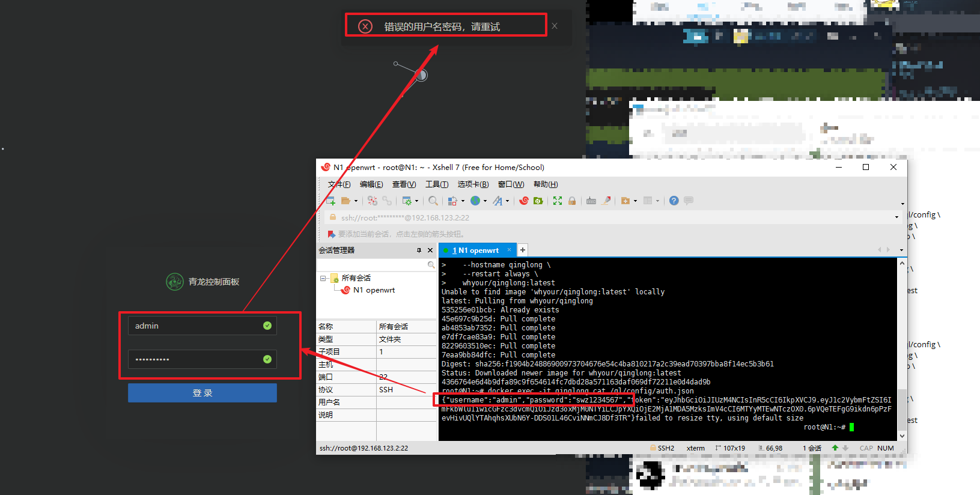Click the keyboard key-mapping icon
Image resolution: width=980 pixels, height=495 pixels.
(591, 201)
